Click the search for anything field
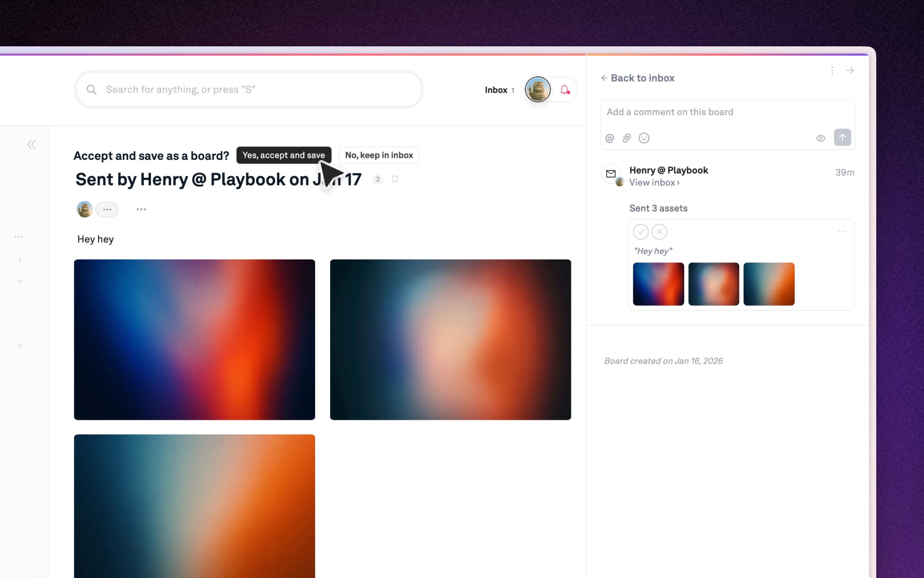The height and width of the screenshot is (578, 924). tap(249, 89)
